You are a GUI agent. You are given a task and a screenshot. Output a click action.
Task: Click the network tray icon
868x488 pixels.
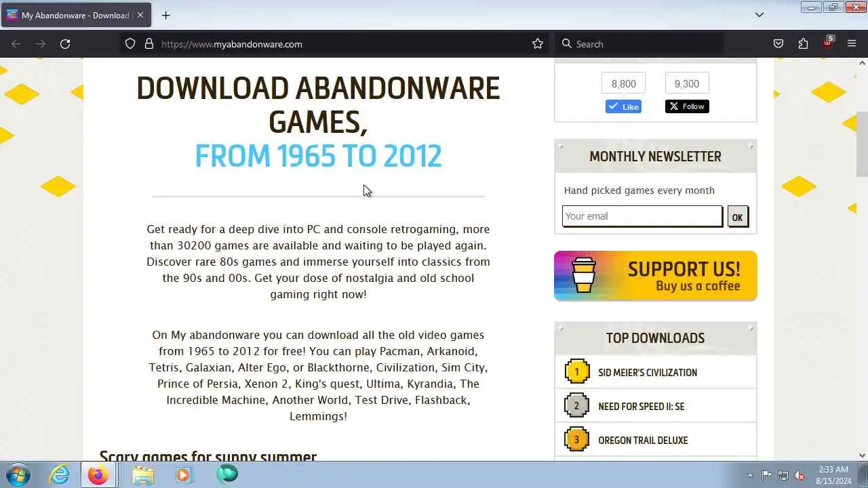click(x=783, y=475)
